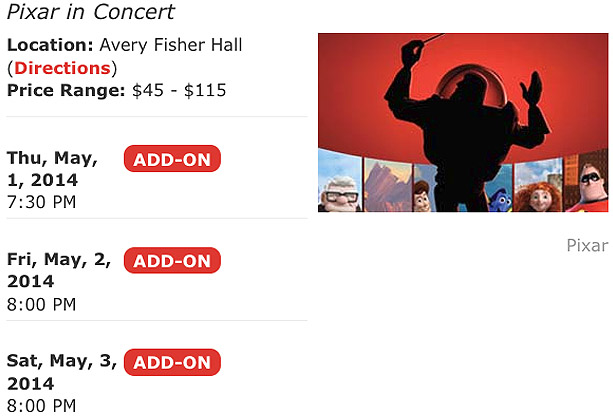Click the Price Range $45 - $115 text
613x418 pixels.
tap(117, 90)
